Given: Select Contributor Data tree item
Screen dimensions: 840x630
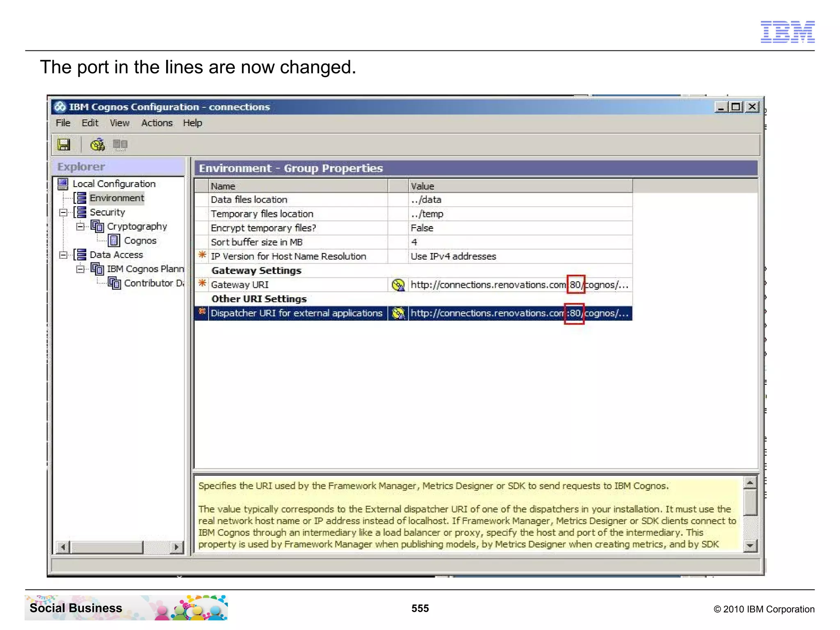Looking at the screenshot, I should 154,283.
